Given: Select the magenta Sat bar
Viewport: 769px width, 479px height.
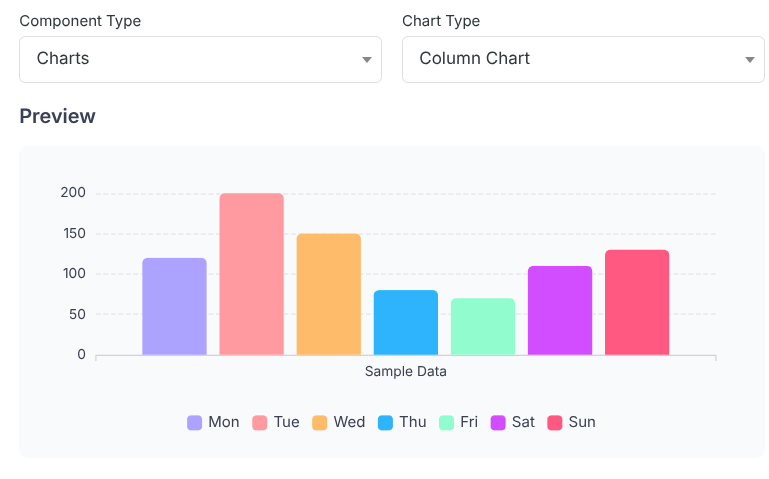Looking at the screenshot, I should 560,310.
